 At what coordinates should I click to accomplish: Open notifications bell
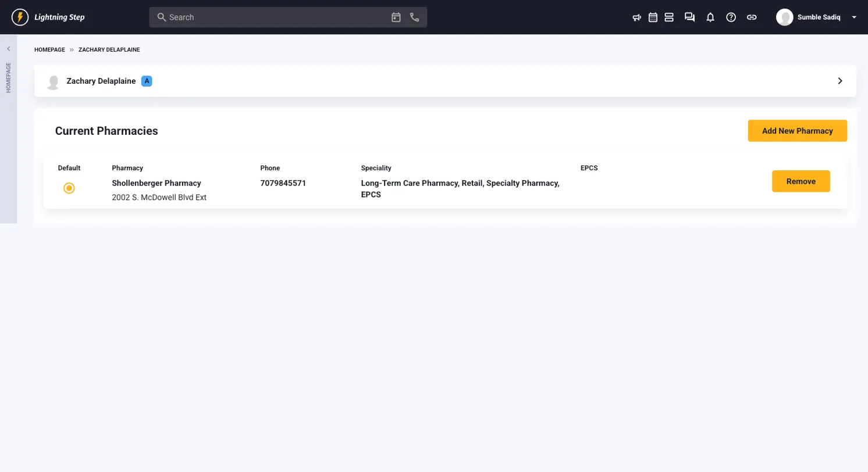(710, 17)
